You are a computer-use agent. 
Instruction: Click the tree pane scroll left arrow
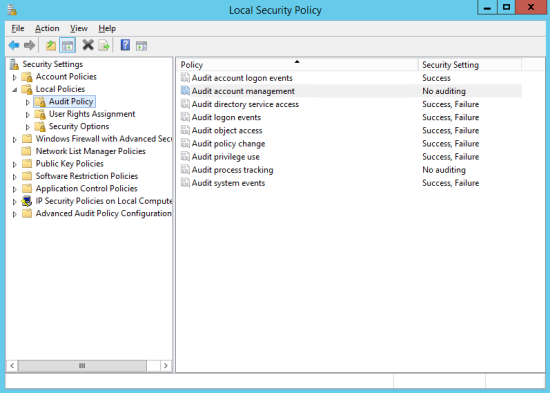click(12, 366)
